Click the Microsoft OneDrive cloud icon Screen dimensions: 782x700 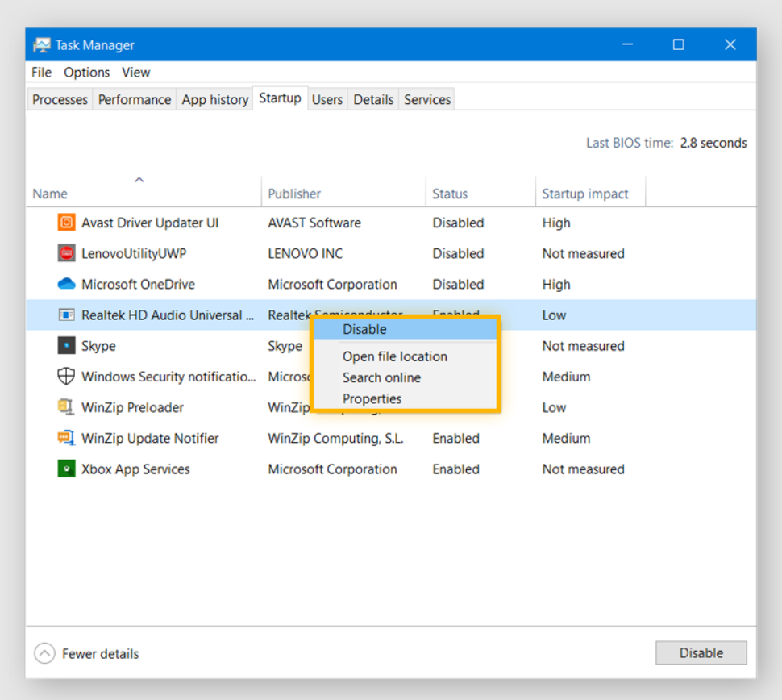coord(66,284)
